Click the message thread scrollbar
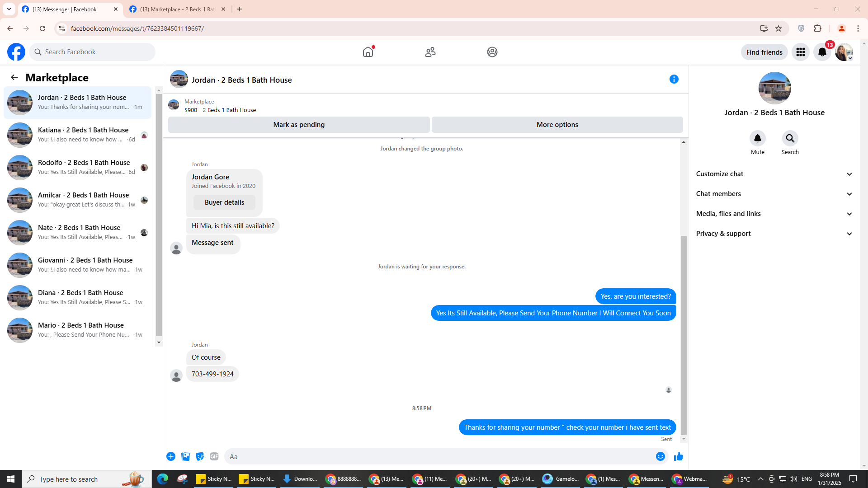 684,334
